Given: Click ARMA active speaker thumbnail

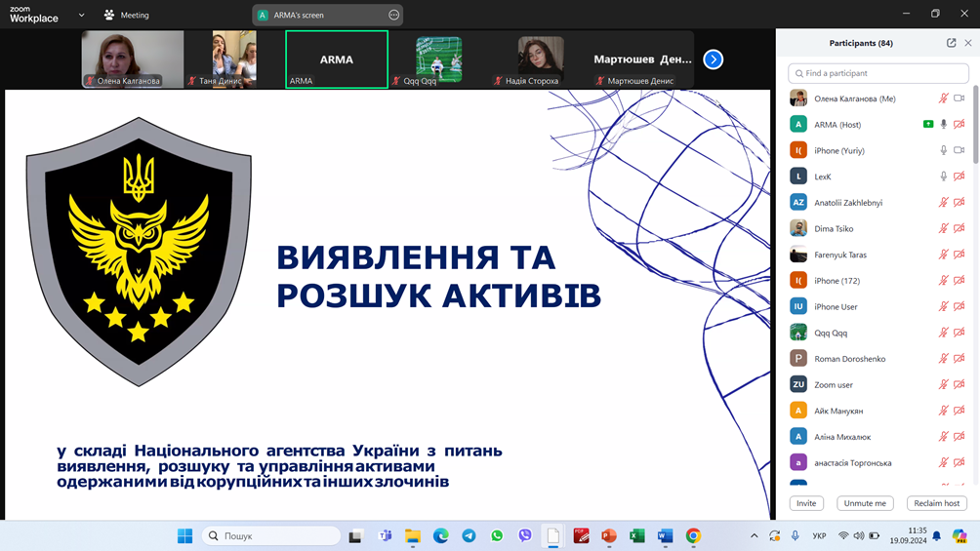Looking at the screenshot, I should pyautogui.click(x=337, y=59).
